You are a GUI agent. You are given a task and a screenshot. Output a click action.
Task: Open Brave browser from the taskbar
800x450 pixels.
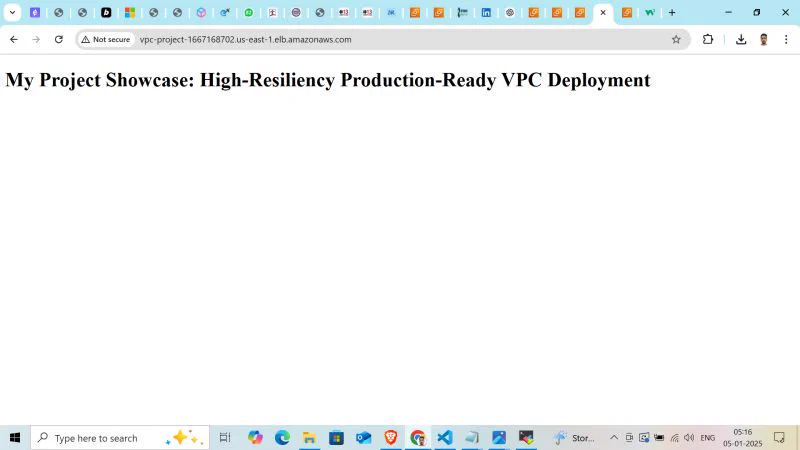point(391,438)
